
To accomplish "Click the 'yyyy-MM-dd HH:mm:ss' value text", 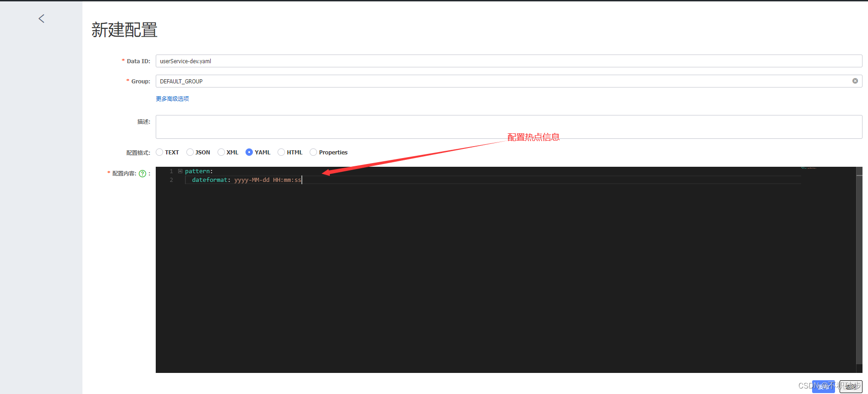I will tap(268, 180).
